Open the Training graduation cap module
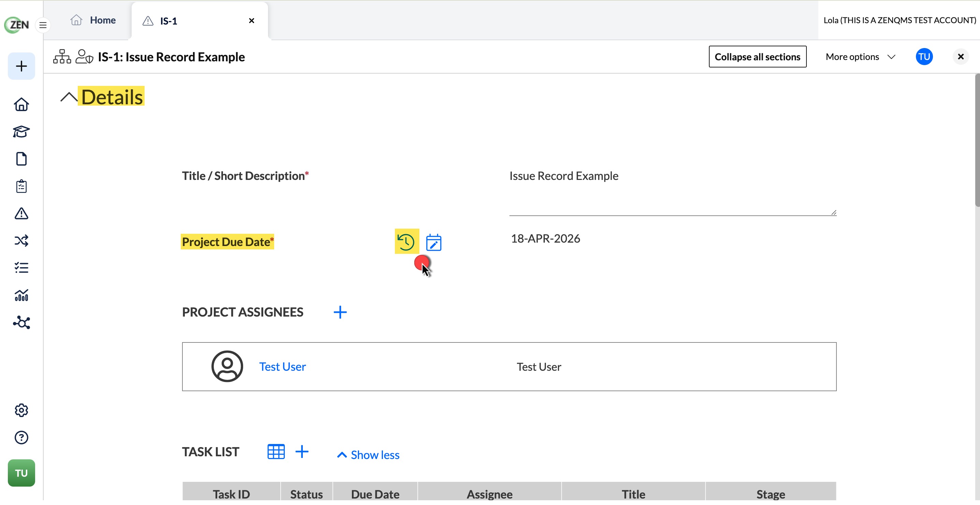The height and width of the screenshot is (505, 980). pos(21,132)
